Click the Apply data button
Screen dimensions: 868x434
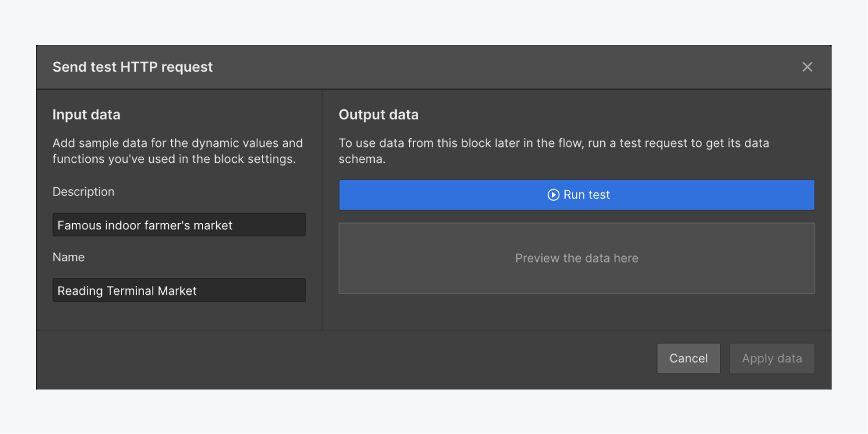772,358
